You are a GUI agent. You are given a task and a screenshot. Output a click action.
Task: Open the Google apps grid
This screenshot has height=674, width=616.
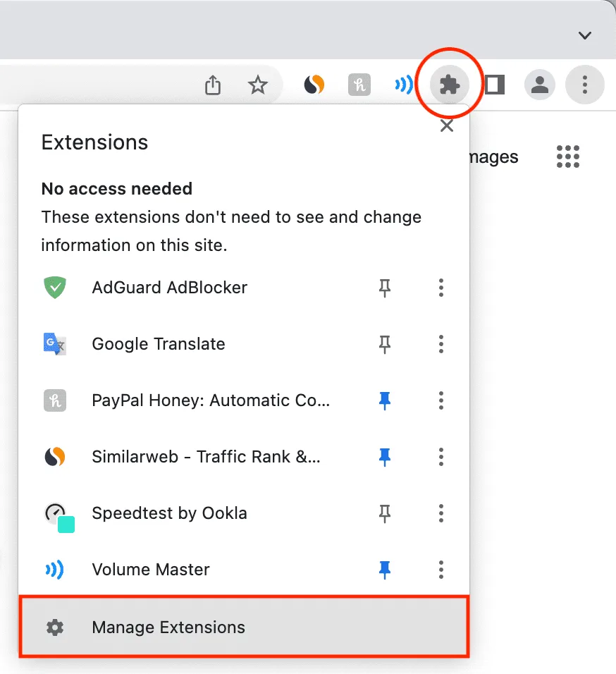click(x=568, y=157)
